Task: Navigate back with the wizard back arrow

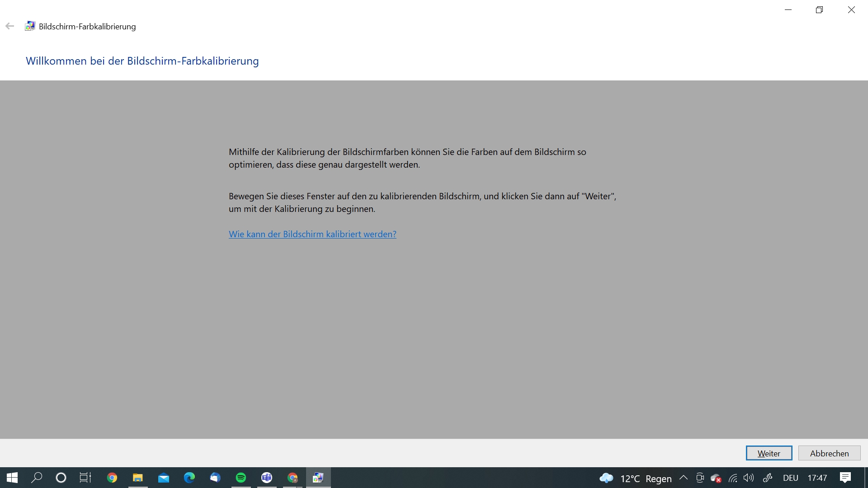Action: click(9, 26)
